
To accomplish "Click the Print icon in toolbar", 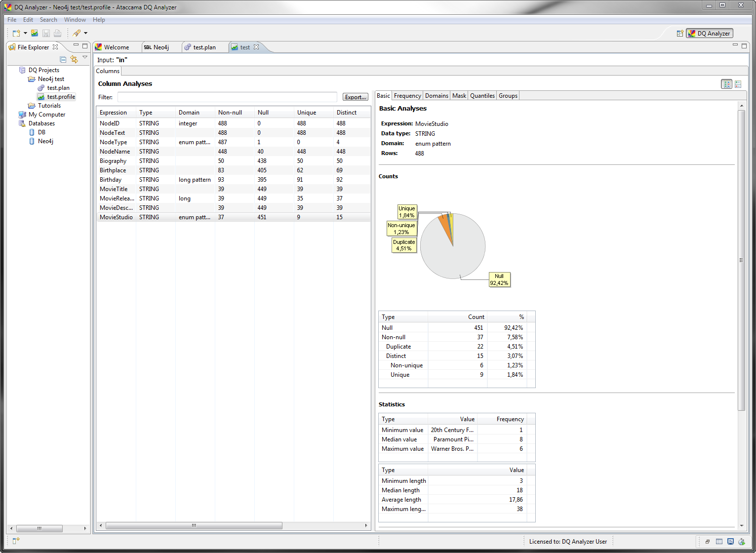I will coord(57,33).
